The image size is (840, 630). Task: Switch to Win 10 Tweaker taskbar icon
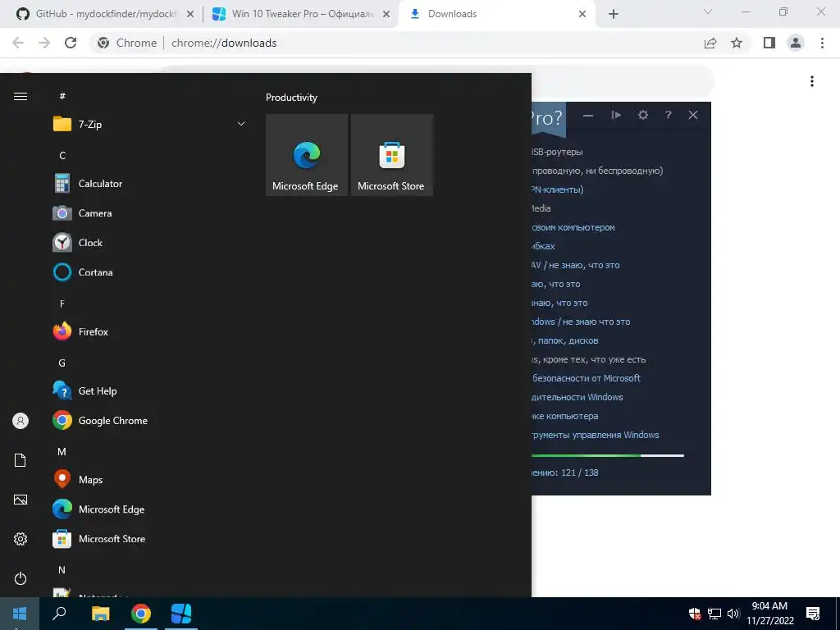(181, 614)
